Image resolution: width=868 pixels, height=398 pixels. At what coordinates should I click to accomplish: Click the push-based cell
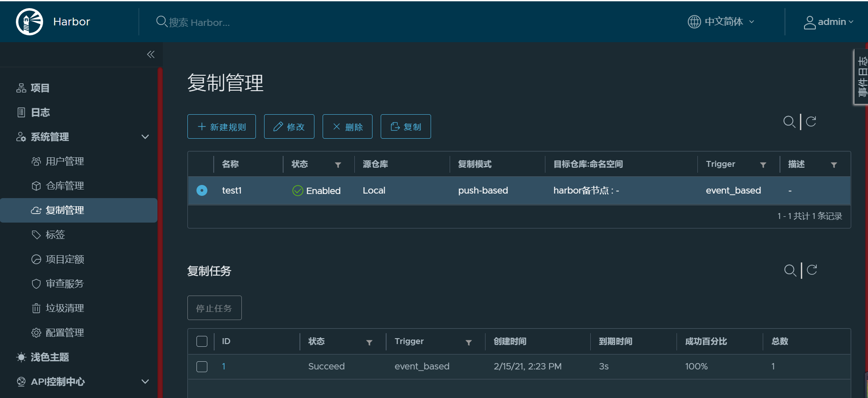coord(483,190)
